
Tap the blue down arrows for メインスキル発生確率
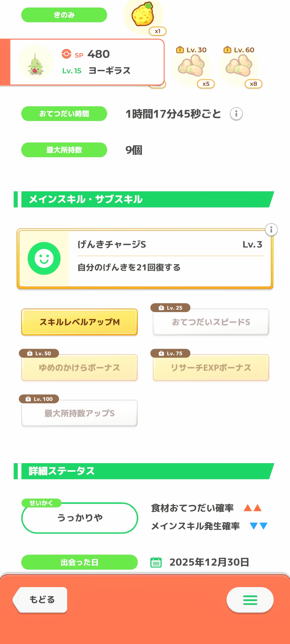pos(259,526)
